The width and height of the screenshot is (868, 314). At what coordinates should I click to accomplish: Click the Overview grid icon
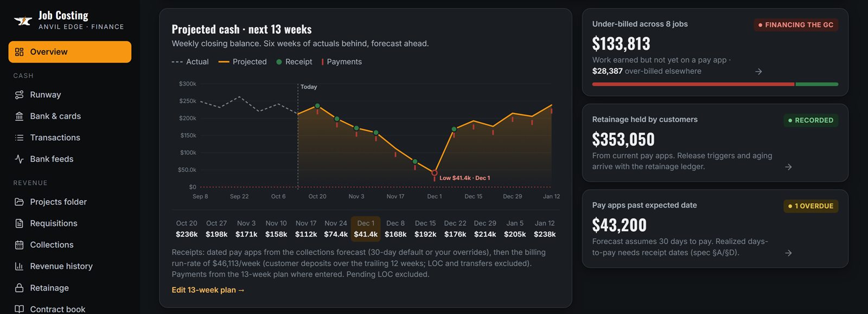pos(20,52)
